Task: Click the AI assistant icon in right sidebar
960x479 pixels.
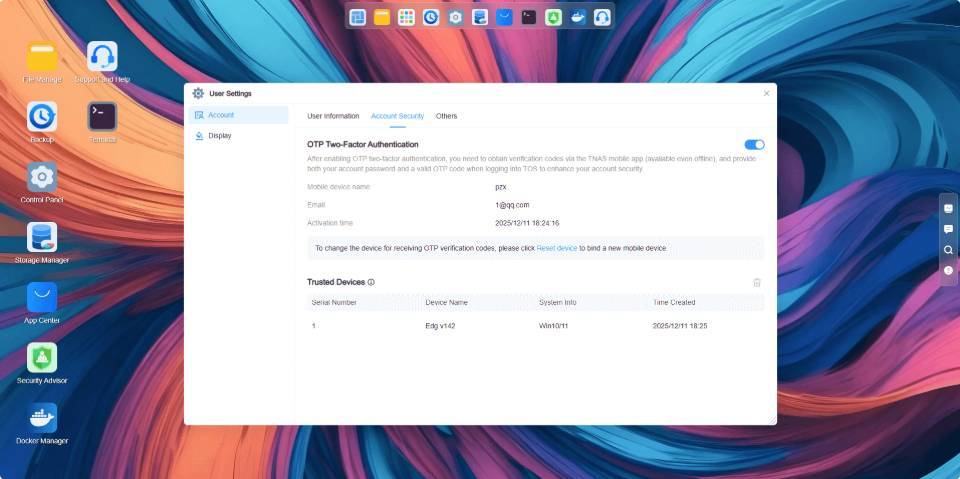Action: [x=948, y=208]
